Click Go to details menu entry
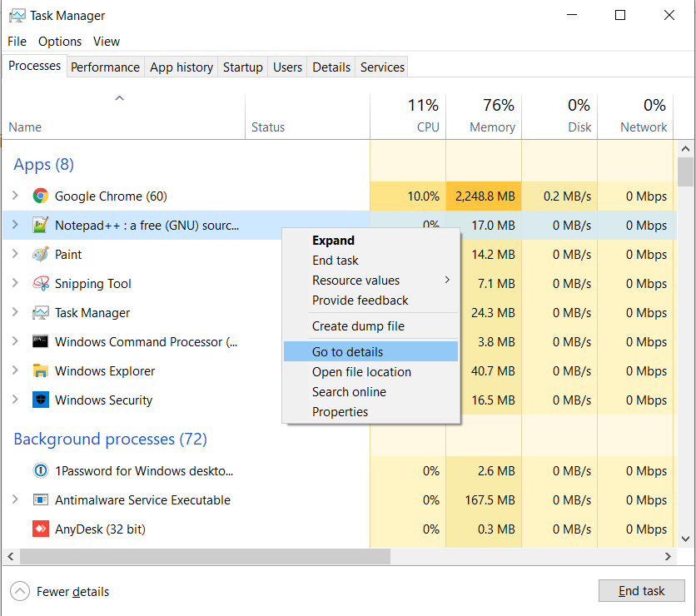The width and height of the screenshot is (696, 616). (x=370, y=351)
